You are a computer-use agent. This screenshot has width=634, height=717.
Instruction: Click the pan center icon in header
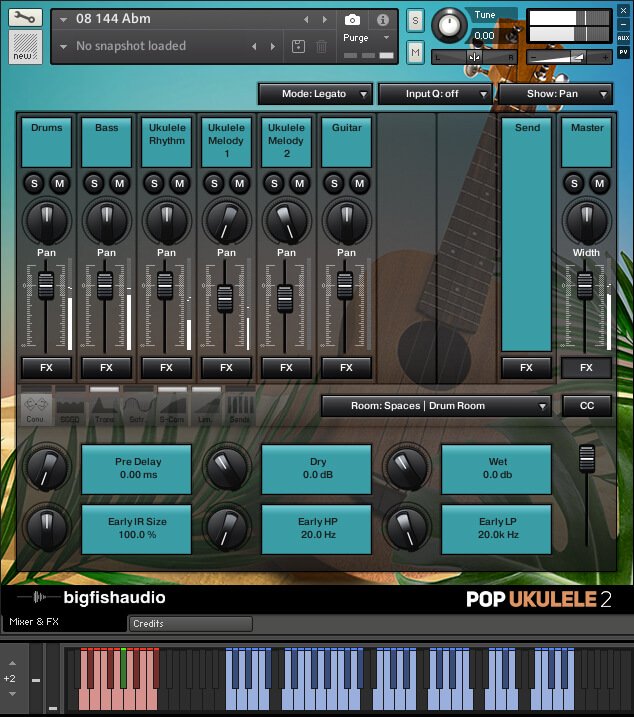click(x=474, y=57)
